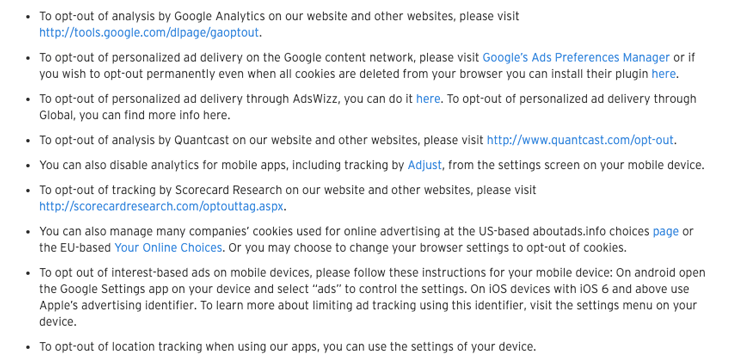
Task: Click the "here" link for Google's plugin
Action: tap(663, 74)
